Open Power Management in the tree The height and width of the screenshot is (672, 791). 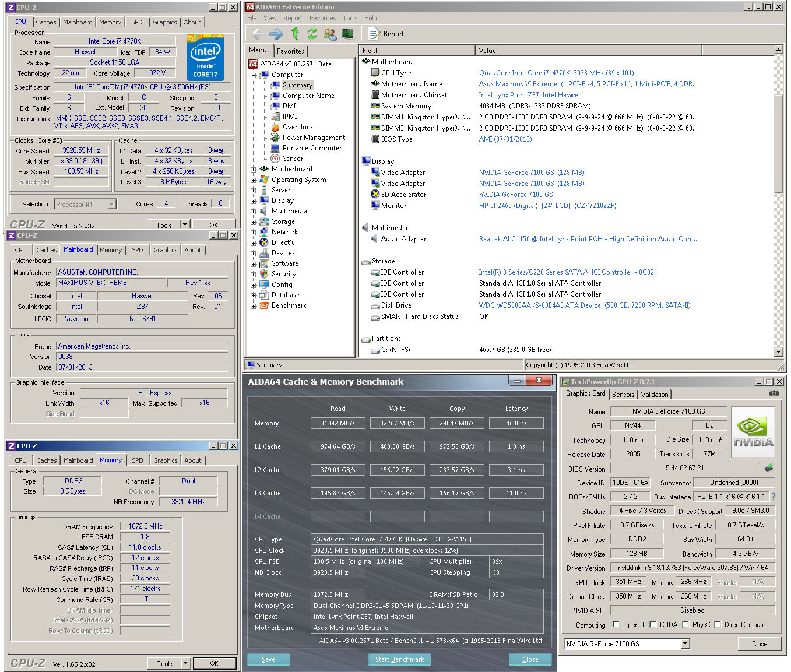314,138
